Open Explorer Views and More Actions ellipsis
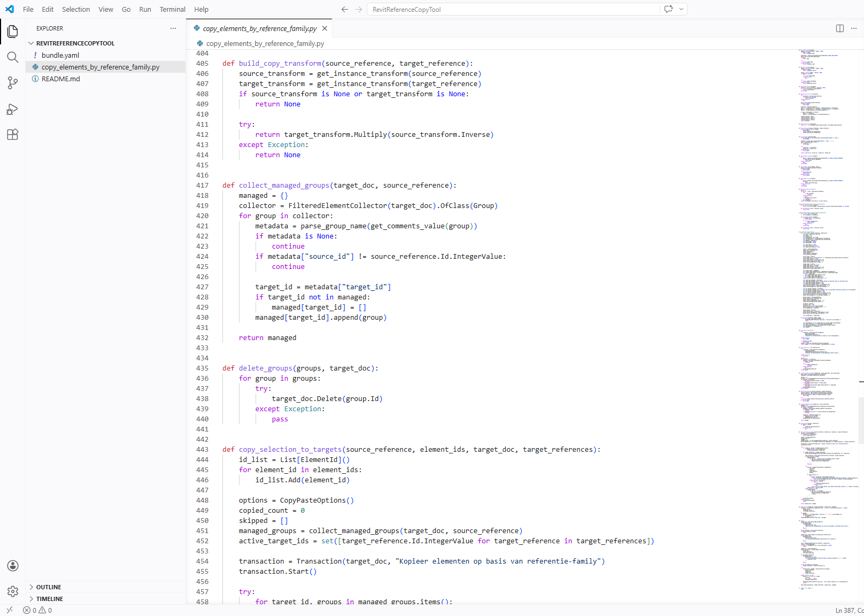 (x=173, y=28)
